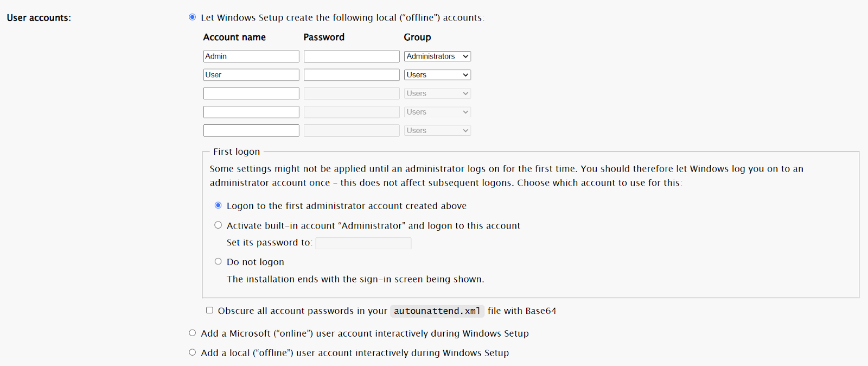Select "Let Windows Setup create local accounts"

(192, 17)
